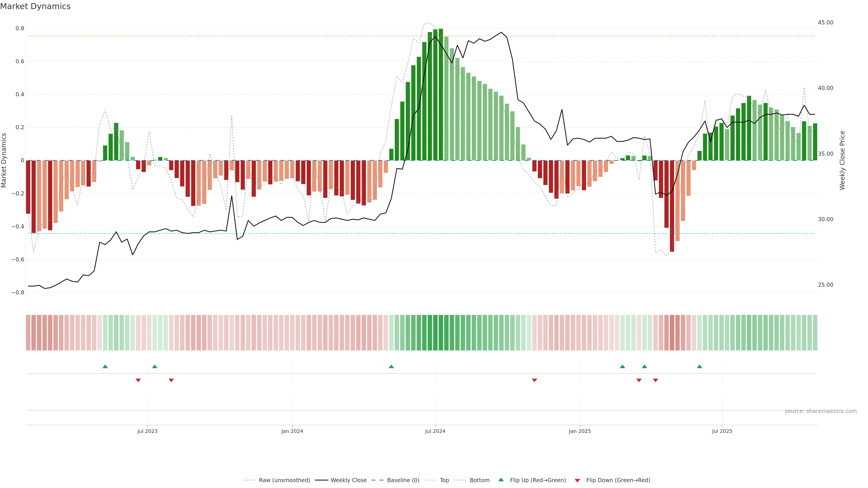The width and height of the screenshot is (868, 488).
Task: Click the last red flip-down triangle marker
Action: pyautogui.click(x=655, y=380)
